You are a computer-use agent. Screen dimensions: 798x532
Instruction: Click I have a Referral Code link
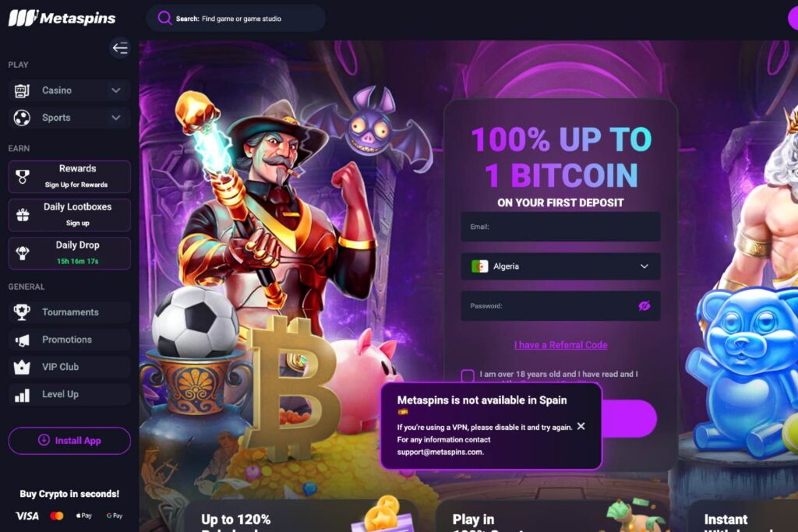click(560, 345)
